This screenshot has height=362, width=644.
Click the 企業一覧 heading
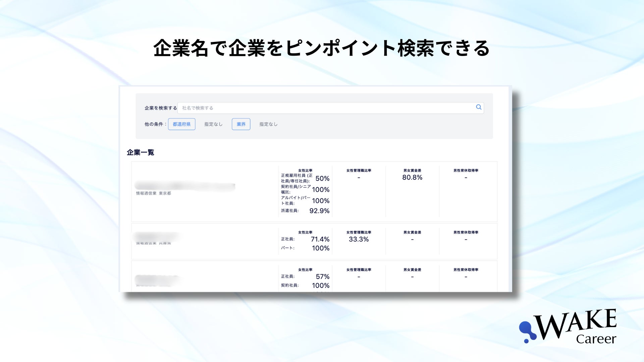(141, 153)
